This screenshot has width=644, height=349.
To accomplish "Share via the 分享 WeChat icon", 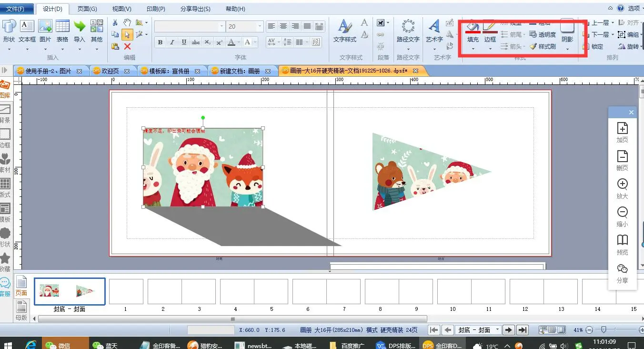I will point(622,273).
